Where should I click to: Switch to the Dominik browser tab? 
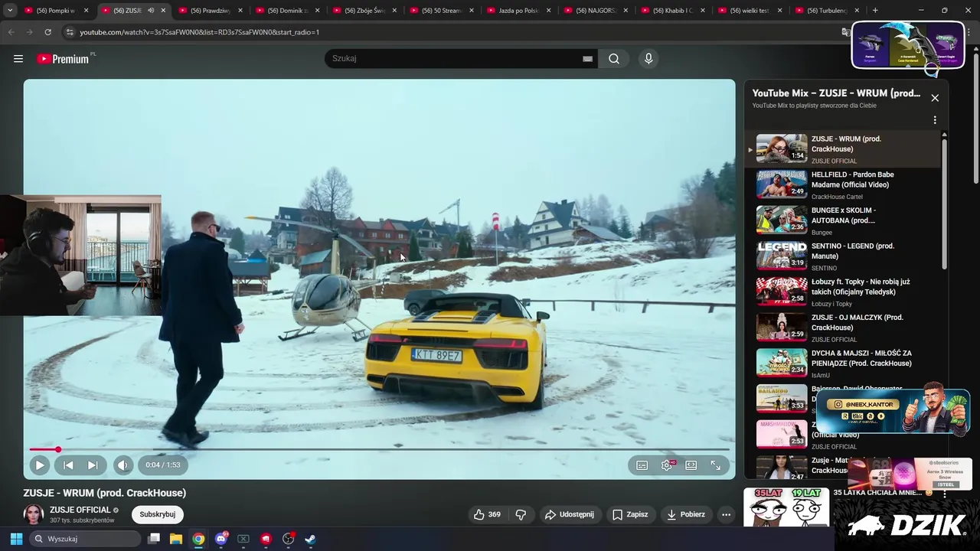click(x=288, y=11)
